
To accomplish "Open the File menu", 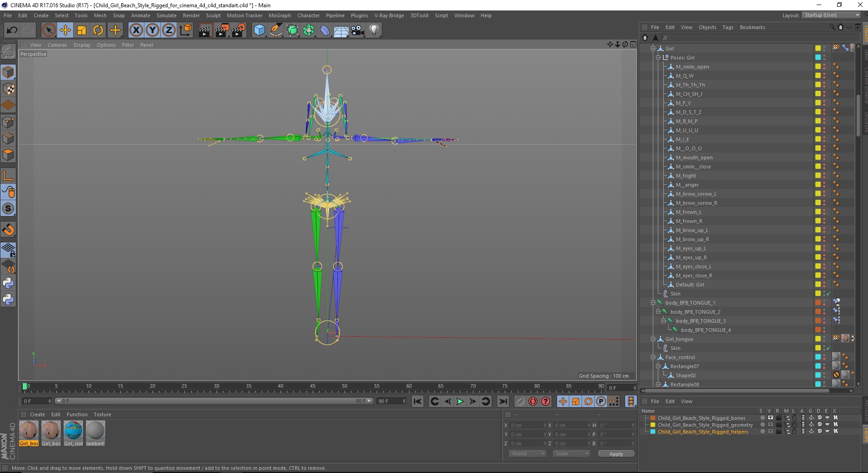I will [8, 15].
